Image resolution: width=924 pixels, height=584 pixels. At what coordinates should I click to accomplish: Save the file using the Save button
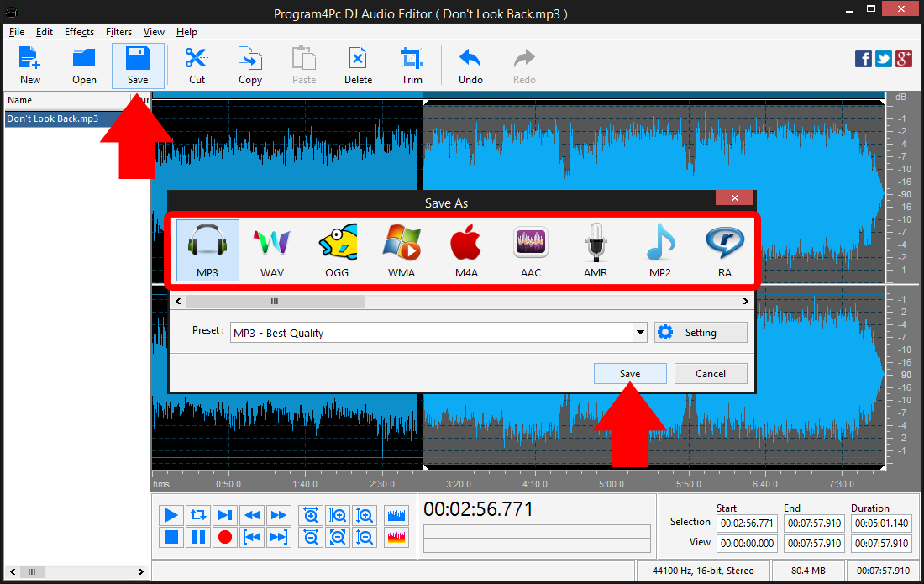pyautogui.click(x=630, y=373)
